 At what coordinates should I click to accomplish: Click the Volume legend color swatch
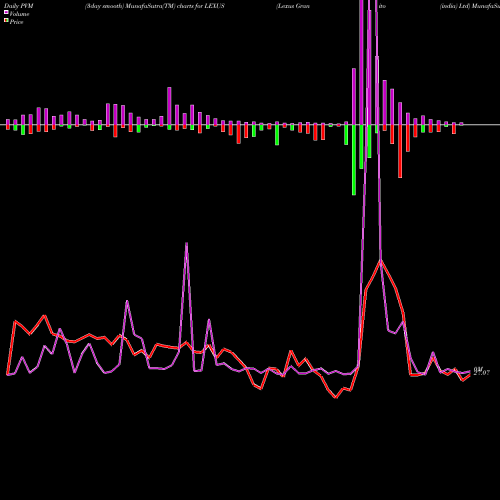point(6,12)
